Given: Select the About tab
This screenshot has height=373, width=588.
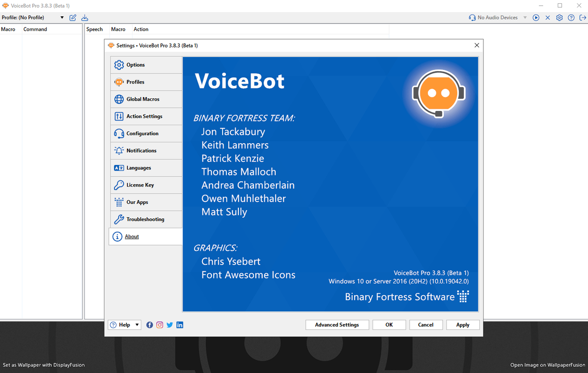Looking at the screenshot, I should [x=146, y=236].
